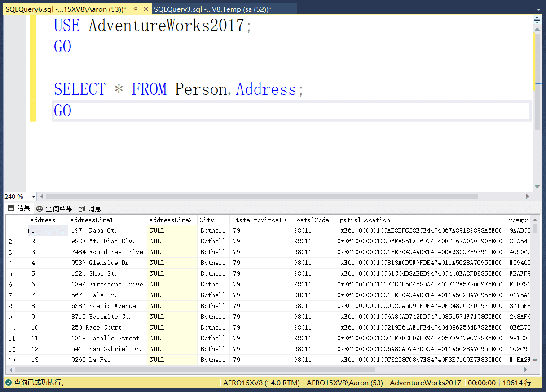This screenshot has width=546, height=392.
Task: Click the results grid horizontal scrollbar right arrow
Action: click(526, 370)
